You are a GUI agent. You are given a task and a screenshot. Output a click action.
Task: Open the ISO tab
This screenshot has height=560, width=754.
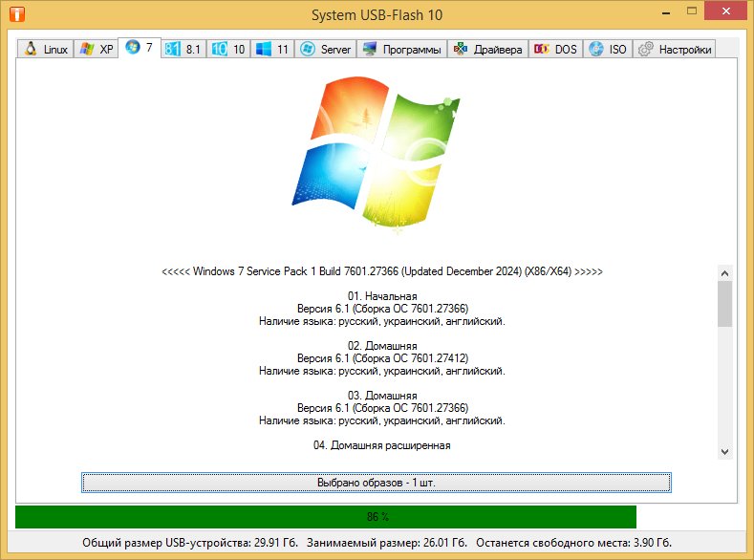[609, 50]
